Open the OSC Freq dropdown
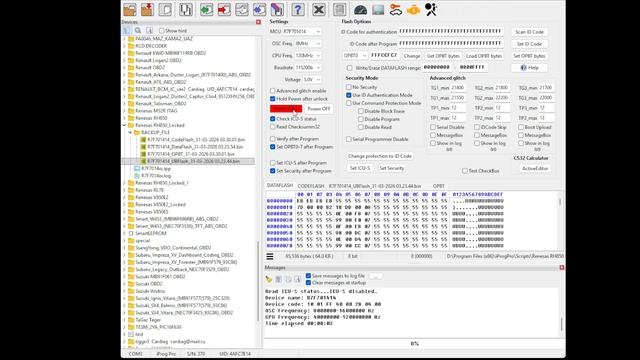The width and height of the screenshot is (640, 360). tap(308, 44)
